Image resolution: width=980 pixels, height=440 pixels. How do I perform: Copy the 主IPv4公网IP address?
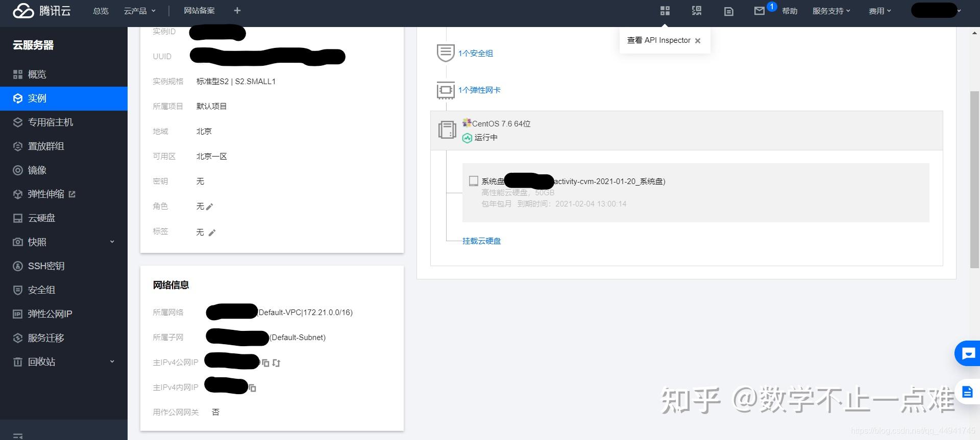(265, 363)
